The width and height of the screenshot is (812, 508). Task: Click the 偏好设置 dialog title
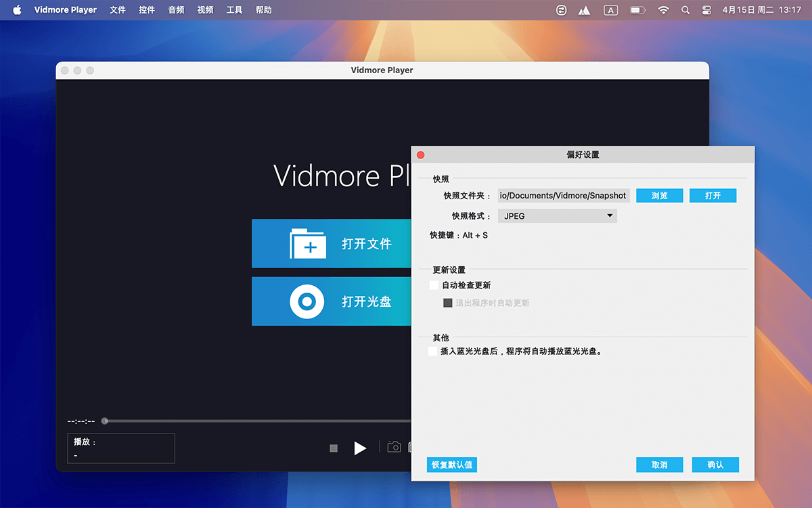[x=583, y=154]
